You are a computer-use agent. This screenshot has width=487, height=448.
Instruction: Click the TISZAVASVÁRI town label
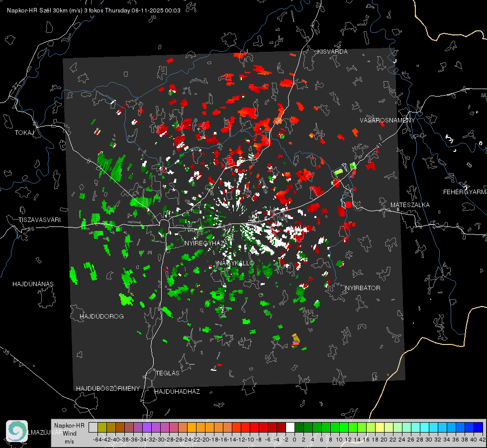click(x=39, y=220)
